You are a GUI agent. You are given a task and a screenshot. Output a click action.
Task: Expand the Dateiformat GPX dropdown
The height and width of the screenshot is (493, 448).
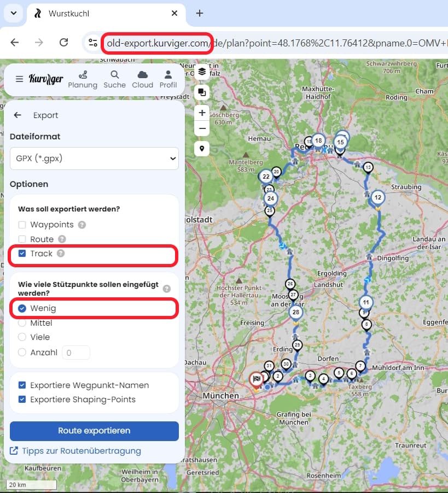pyautogui.click(x=94, y=159)
